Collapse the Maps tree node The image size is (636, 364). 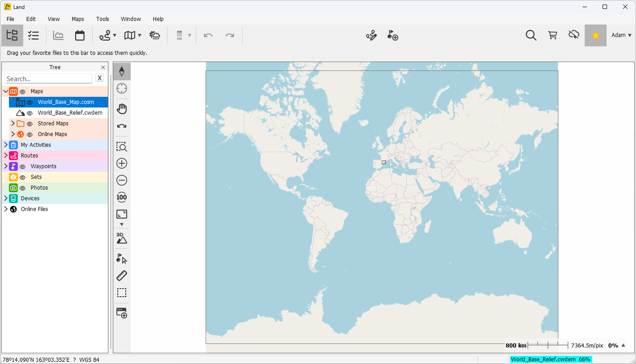5,91
